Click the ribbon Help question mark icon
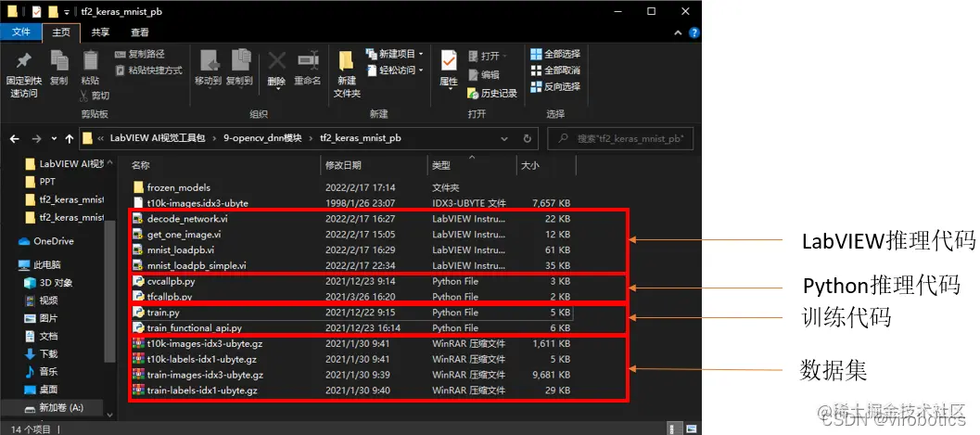The image size is (980, 435). click(x=694, y=32)
